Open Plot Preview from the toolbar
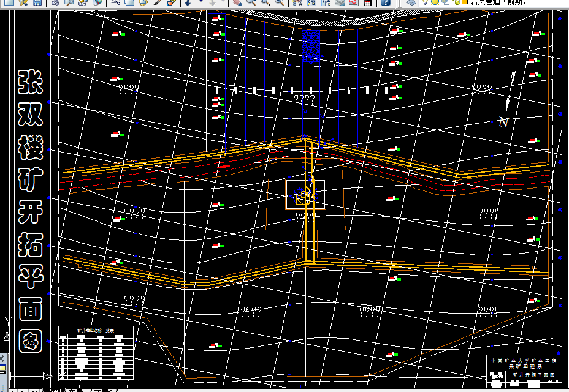This screenshot has height=392, width=569. pos(69,2)
